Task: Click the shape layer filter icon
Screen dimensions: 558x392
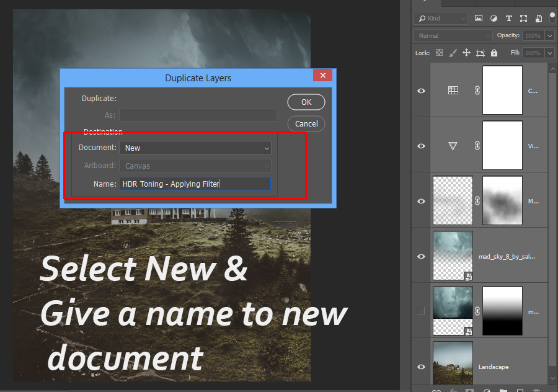Action: coord(524,19)
